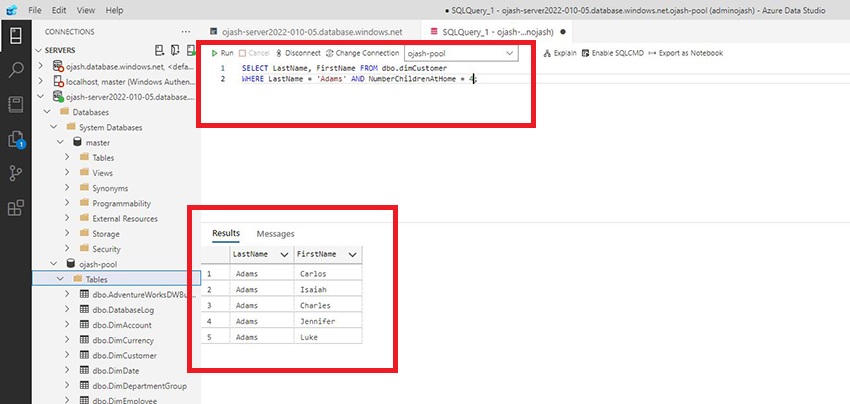The image size is (850, 404).
Task: Select the Results tab
Action: 226,233
